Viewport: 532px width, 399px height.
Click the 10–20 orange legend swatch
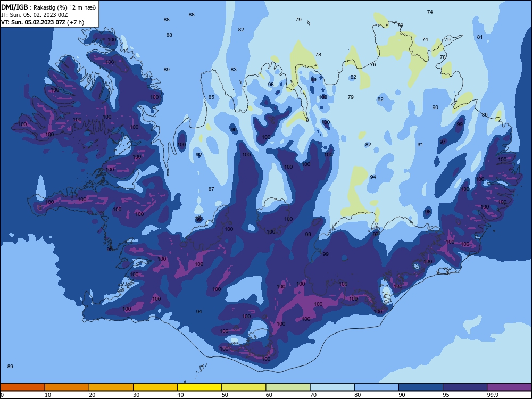[67, 387]
